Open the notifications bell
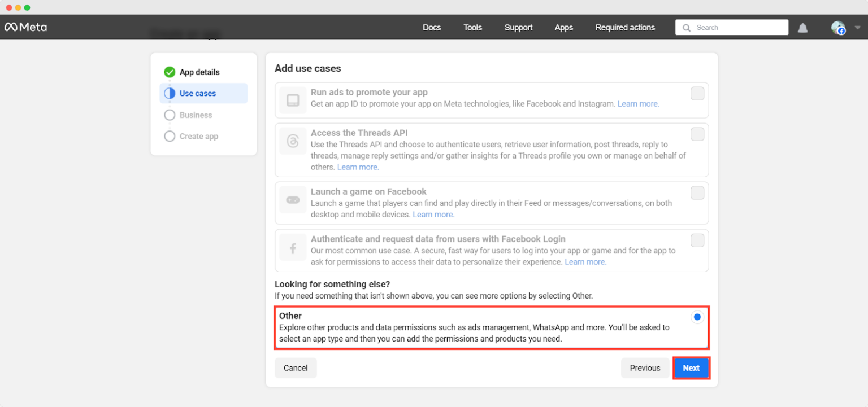 coord(802,28)
